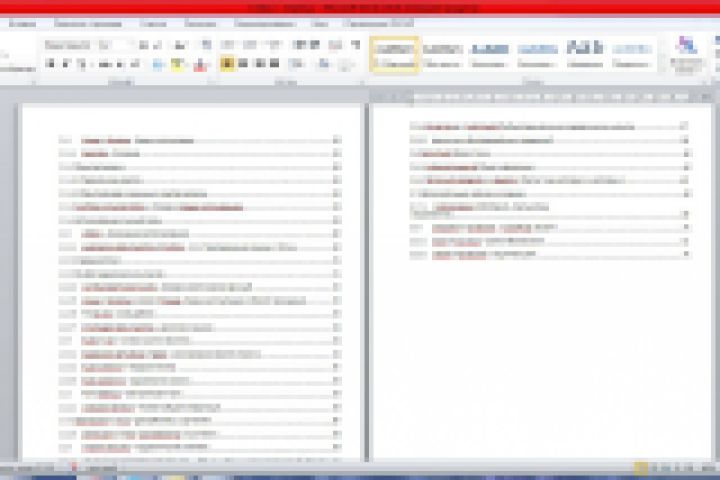Expand the Styles gallery arrows

pos(663,55)
